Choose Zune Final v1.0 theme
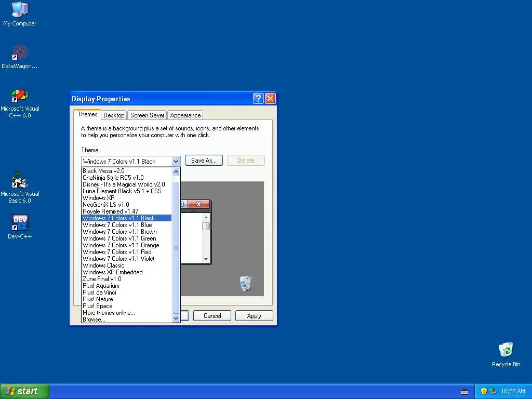The height and width of the screenshot is (399, 532). point(127,279)
